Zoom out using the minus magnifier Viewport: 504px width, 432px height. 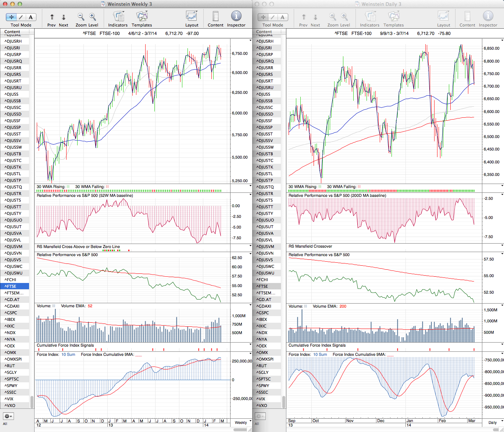(x=81, y=17)
